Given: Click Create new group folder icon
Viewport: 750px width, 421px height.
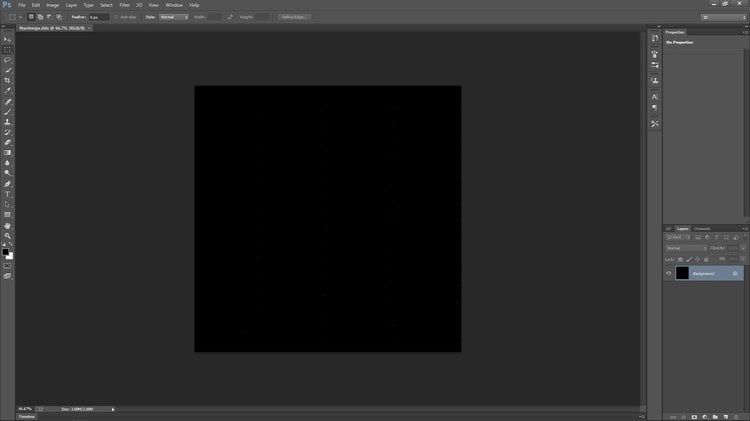Looking at the screenshot, I should [715, 417].
